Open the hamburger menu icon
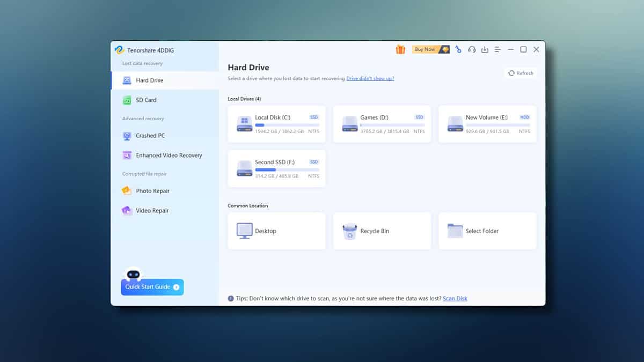Viewport: 644px width, 362px height. [497, 49]
